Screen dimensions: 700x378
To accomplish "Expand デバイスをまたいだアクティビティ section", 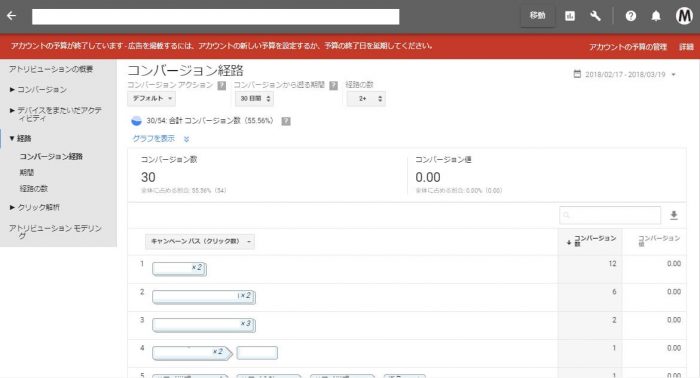I will (x=56, y=114).
